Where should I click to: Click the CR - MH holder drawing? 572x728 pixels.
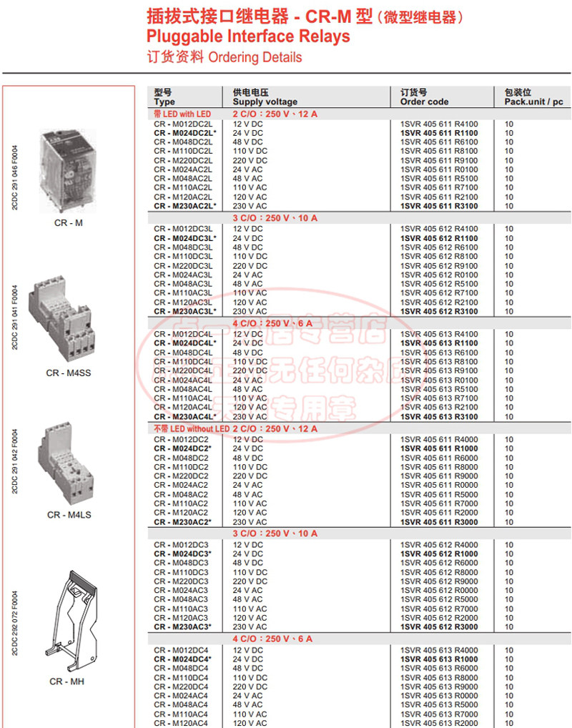coord(72,621)
